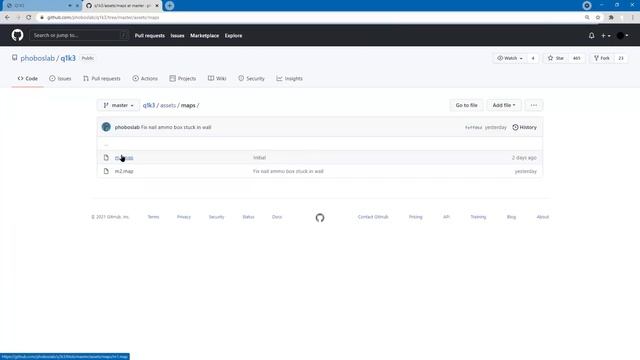Open the footer Pricing link
The height and width of the screenshot is (360, 640).
click(416, 217)
